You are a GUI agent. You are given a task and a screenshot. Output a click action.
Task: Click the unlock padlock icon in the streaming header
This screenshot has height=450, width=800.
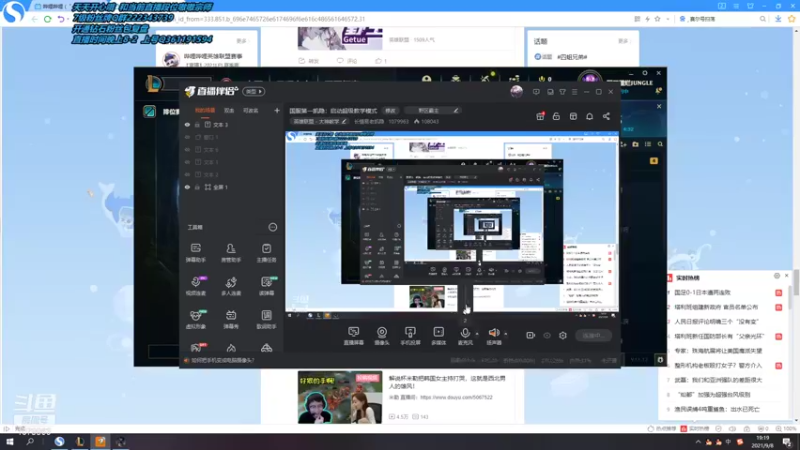556,116
